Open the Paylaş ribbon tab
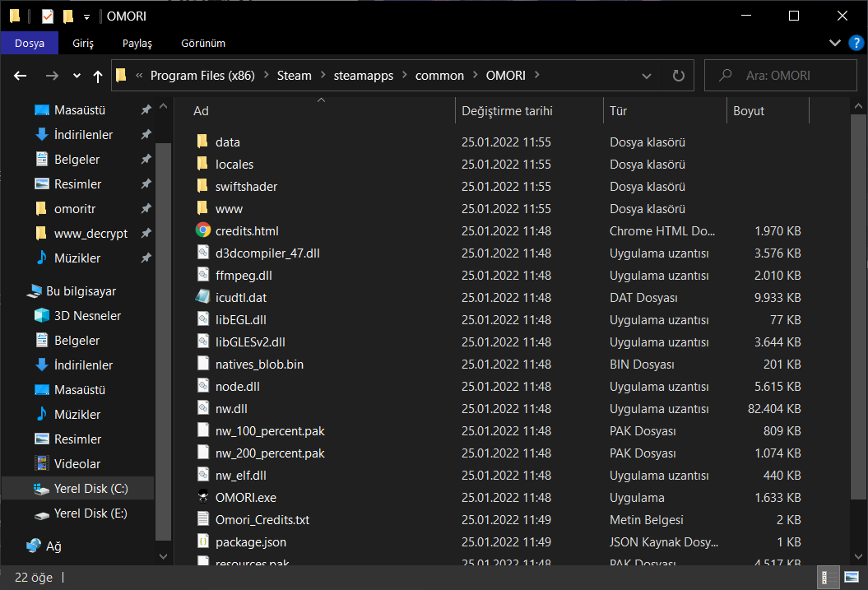This screenshot has height=590, width=868. pos(137,43)
